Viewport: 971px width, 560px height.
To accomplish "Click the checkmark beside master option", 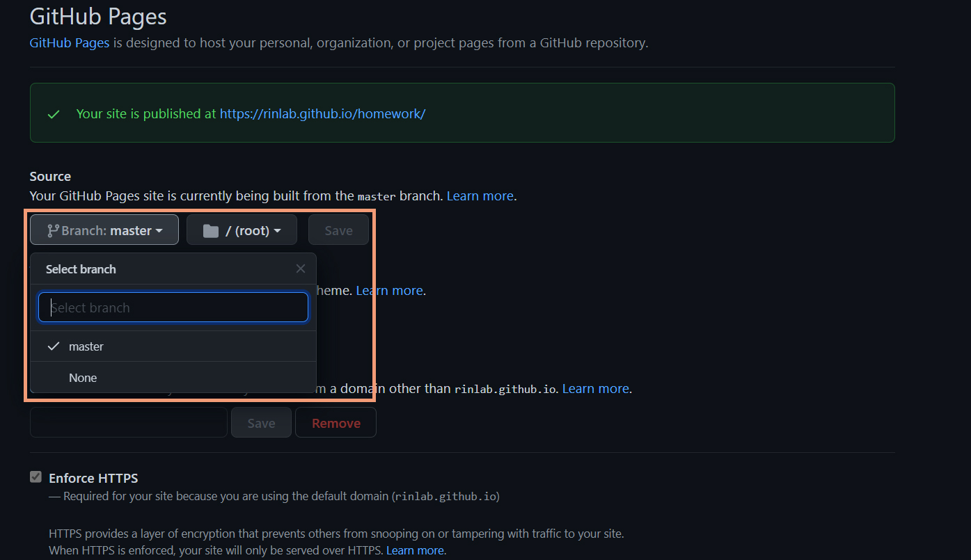I will [x=54, y=346].
